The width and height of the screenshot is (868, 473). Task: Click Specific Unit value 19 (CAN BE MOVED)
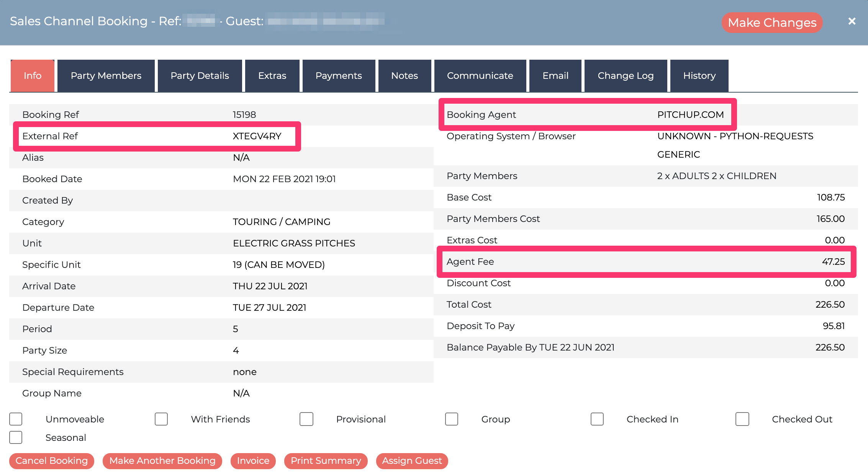pyautogui.click(x=279, y=265)
